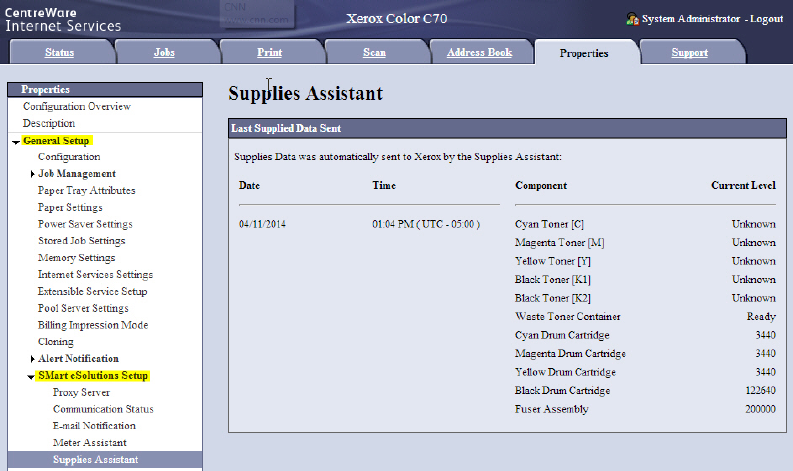Click the Black Toner [K1] row
Screen dimensions: 793x471
tap(645, 279)
